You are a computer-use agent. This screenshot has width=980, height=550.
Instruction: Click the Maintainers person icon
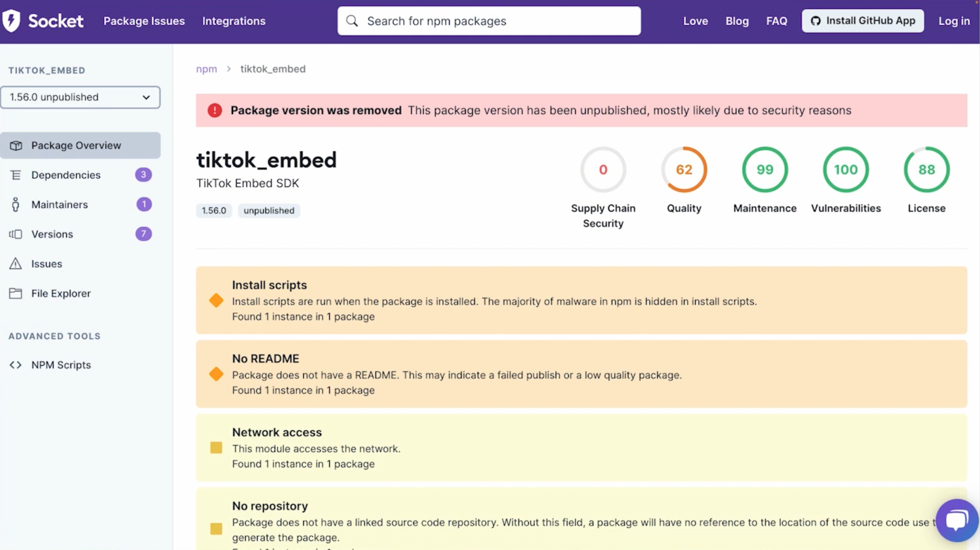[16, 205]
